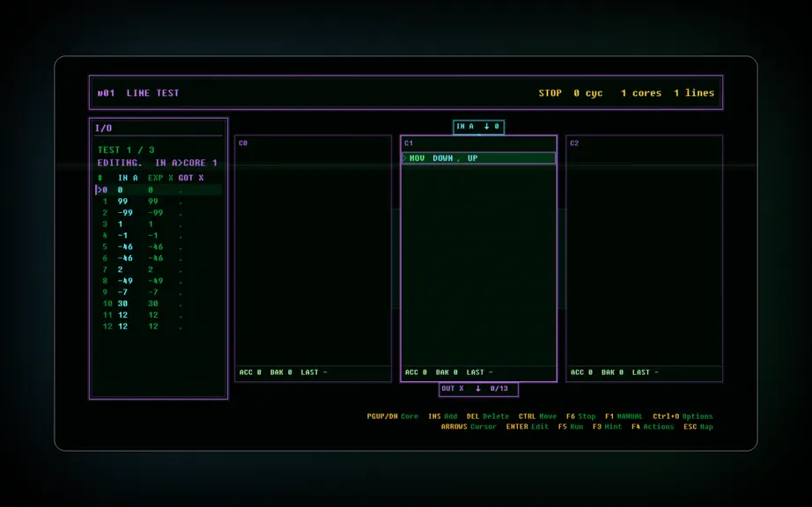Click the BAK 0 register of core C2

coord(613,372)
